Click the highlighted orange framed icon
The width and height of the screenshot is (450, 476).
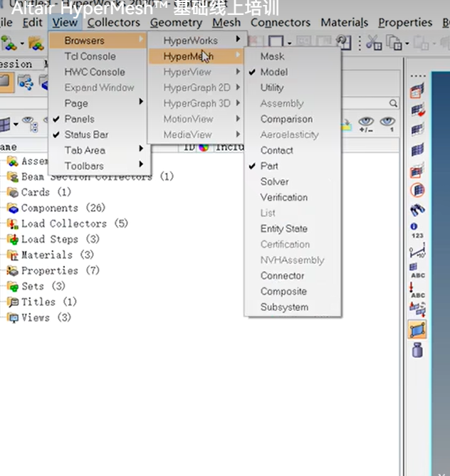pos(417,329)
